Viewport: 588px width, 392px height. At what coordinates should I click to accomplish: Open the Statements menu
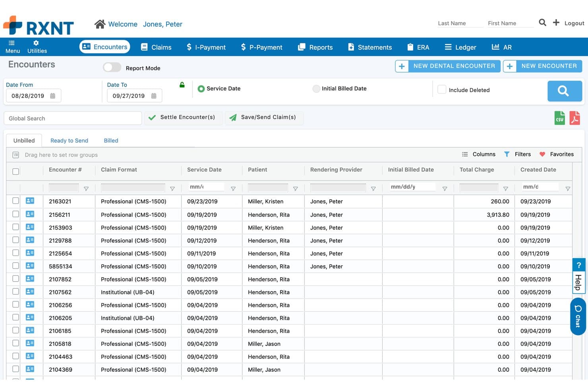(370, 47)
